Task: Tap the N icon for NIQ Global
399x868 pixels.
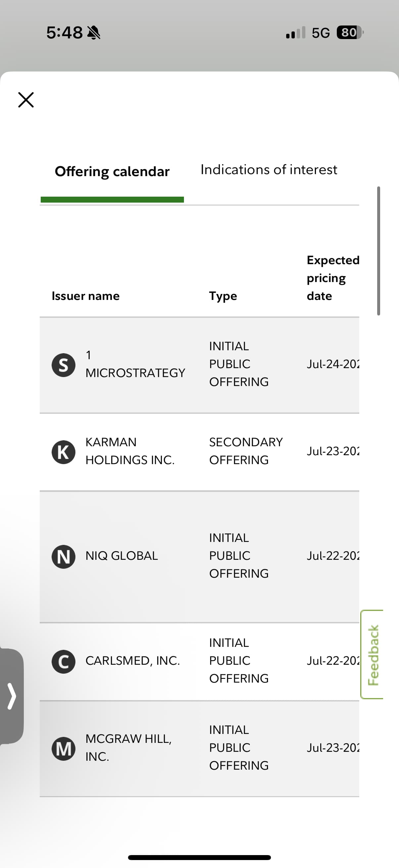Action: click(x=63, y=556)
